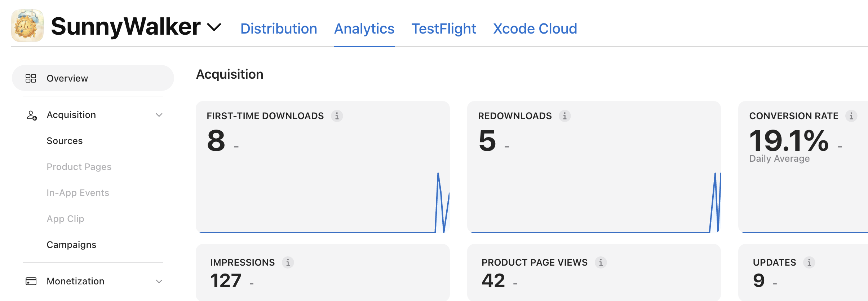The height and width of the screenshot is (301, 868).
Task: Show info for Impressions
Action: click(288, 262)
